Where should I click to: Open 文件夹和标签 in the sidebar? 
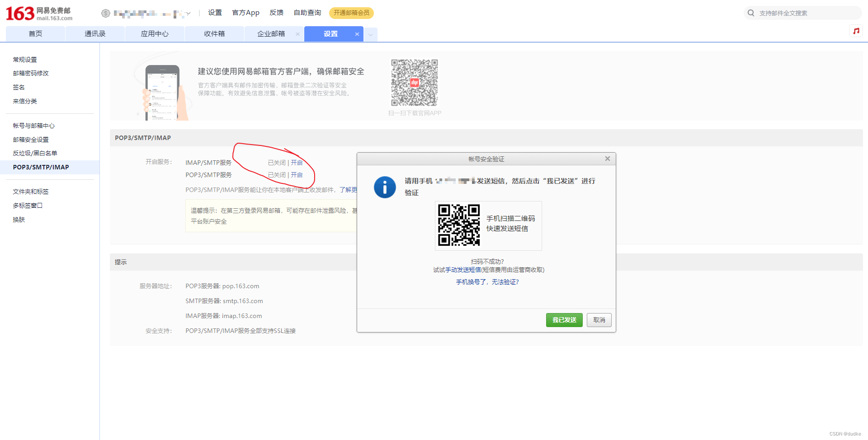pos(31,192)
